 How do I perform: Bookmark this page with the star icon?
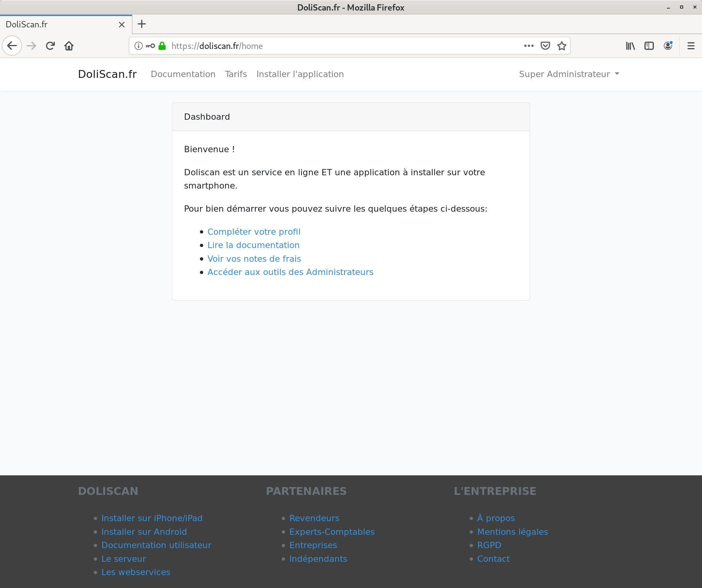tap(562, 46)
